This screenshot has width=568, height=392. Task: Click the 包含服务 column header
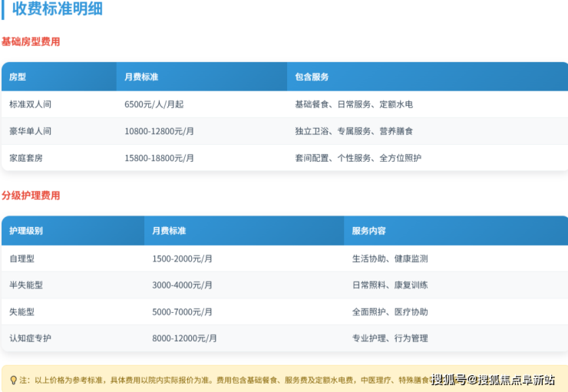pyautogui.click(x=312, y=77)
